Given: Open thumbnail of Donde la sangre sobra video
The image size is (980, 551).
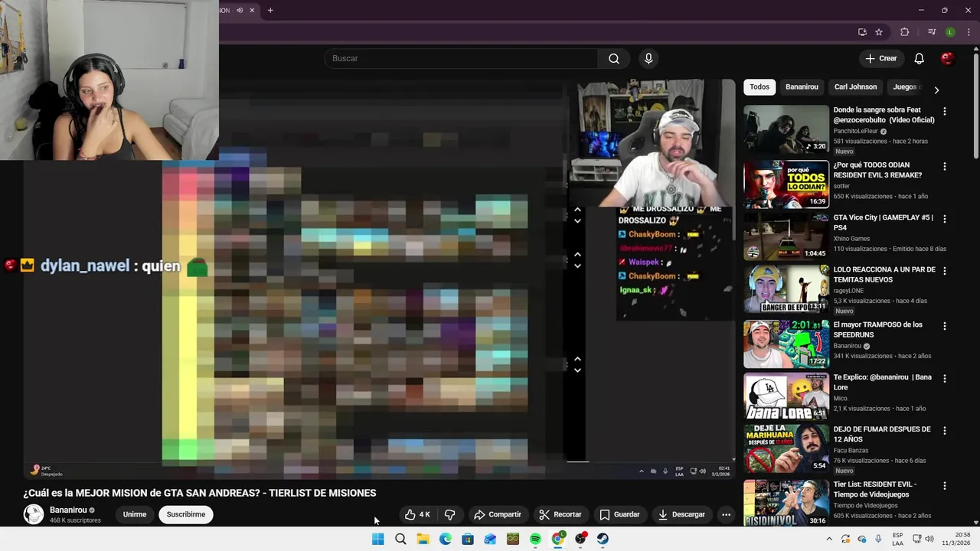Looking at the screenshot, I should pos(786,129).
